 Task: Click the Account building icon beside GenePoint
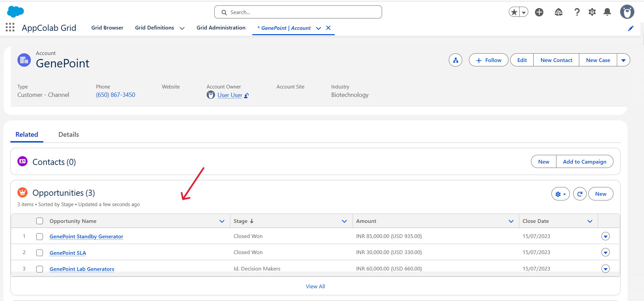[x=24, y=60]
